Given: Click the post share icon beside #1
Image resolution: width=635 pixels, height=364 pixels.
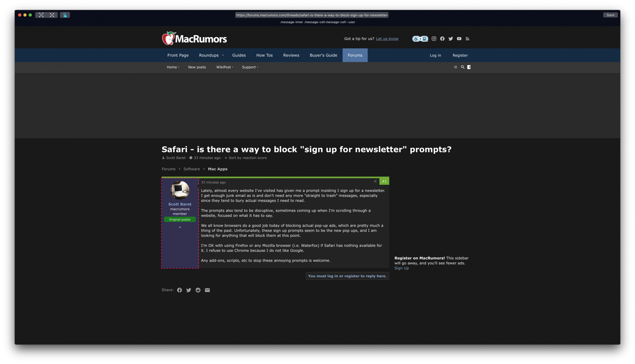Looking at the screenshot, I should coord(375,181).
